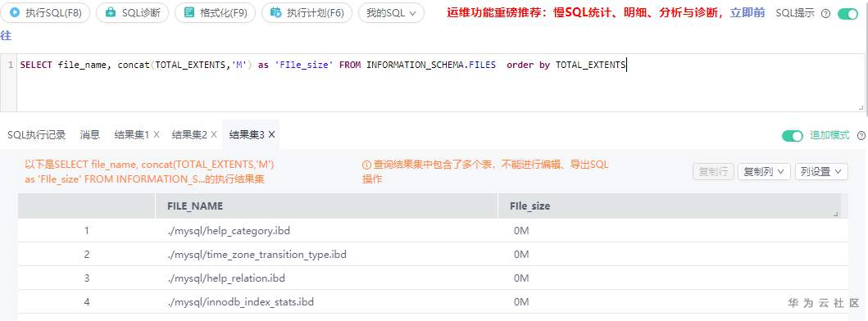Click the SQL诊断 diagnosis icon

pos(111,13)
